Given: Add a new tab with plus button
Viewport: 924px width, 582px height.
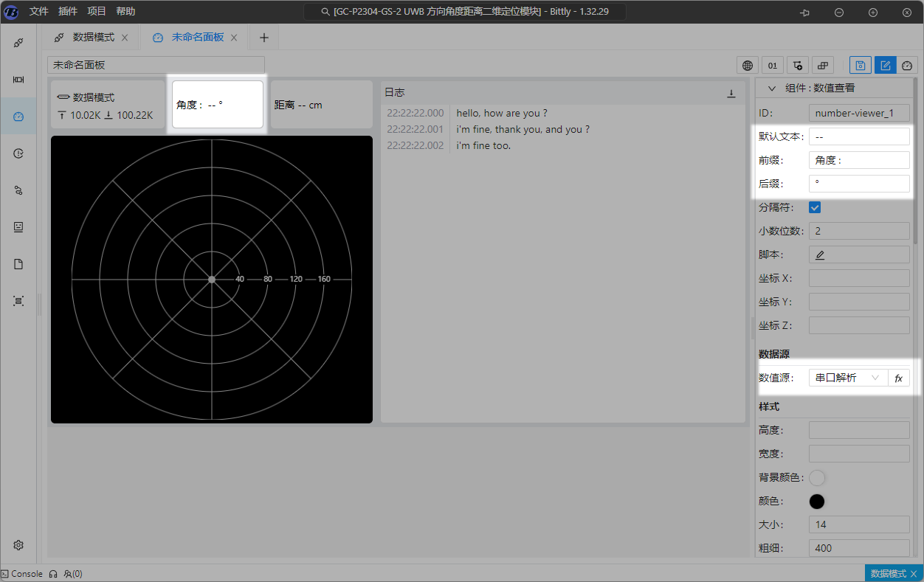Looking at the screenshot, I should [x=263, y=38].
